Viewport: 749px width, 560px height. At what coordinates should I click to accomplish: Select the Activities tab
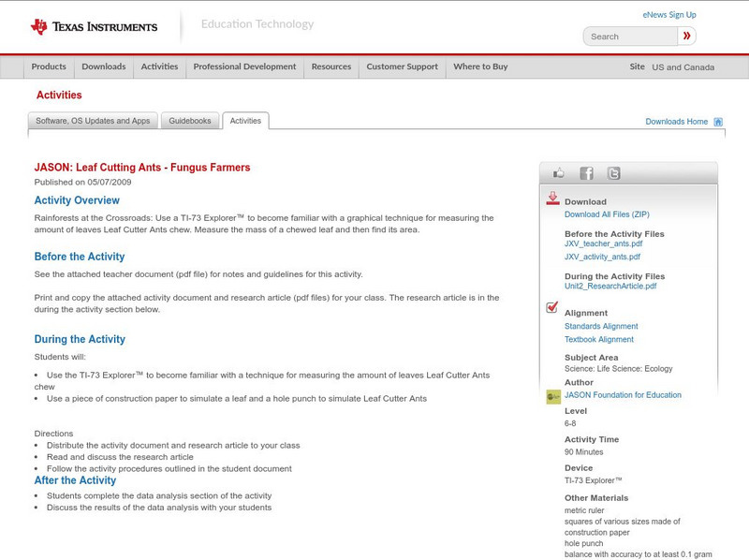point(245,121)
